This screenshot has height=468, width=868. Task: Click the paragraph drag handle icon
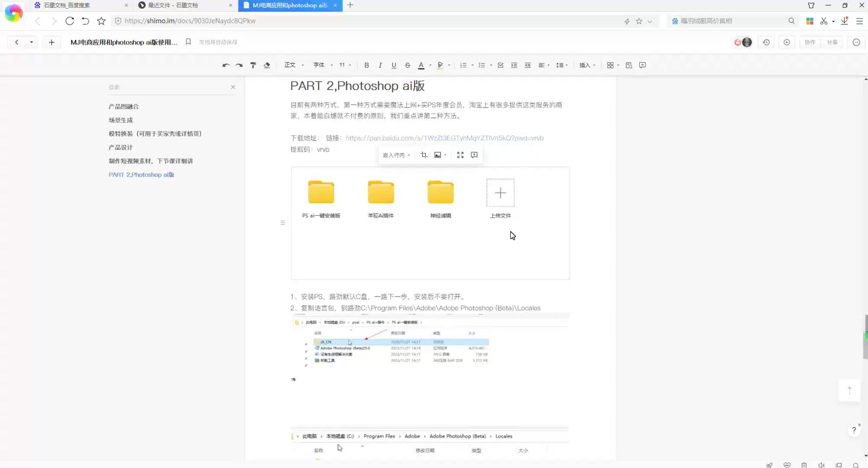(282, 223)
